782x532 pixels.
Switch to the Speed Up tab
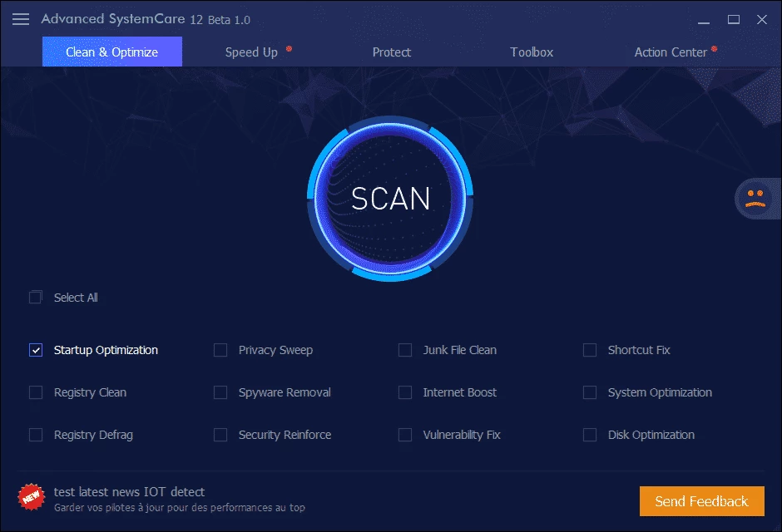pyautogui.click(x=251, y=52)
